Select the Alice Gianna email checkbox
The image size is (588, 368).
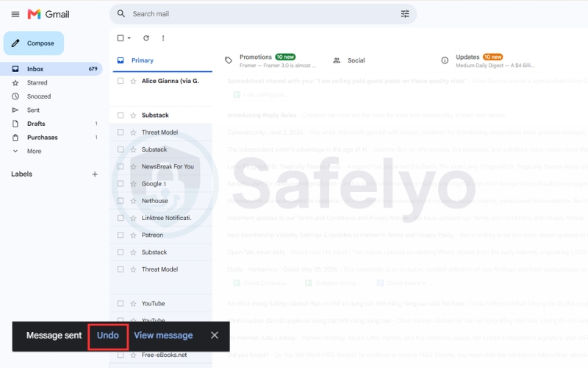point(121,81)
